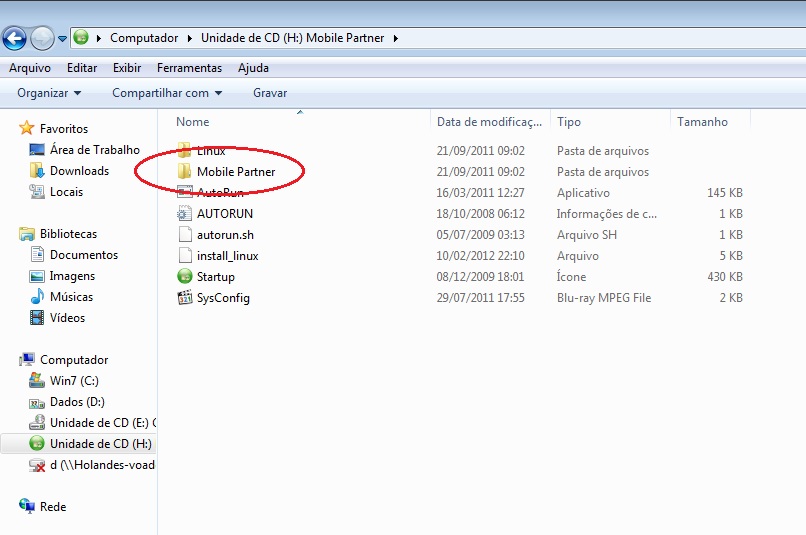Click the Rede network icon
Viewport: 806px width, 535px height.
click(27, 506)
